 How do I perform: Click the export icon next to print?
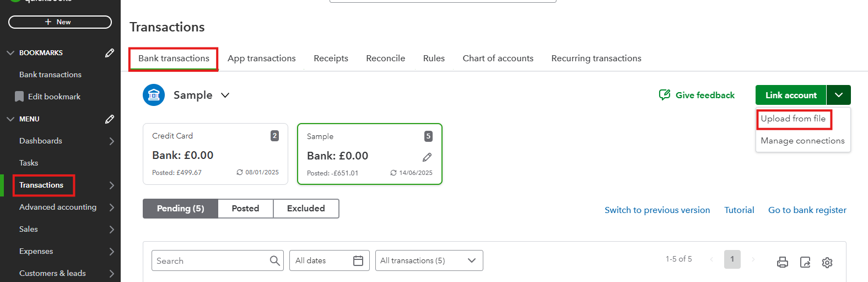pyautogui.click(x=805, y=262)
